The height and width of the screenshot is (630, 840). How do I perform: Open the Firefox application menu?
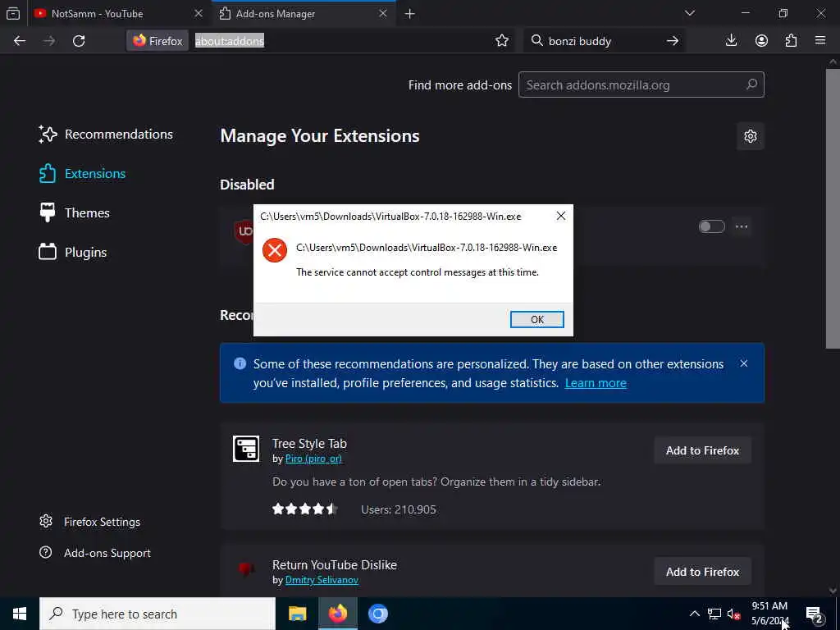coord(820,41)
